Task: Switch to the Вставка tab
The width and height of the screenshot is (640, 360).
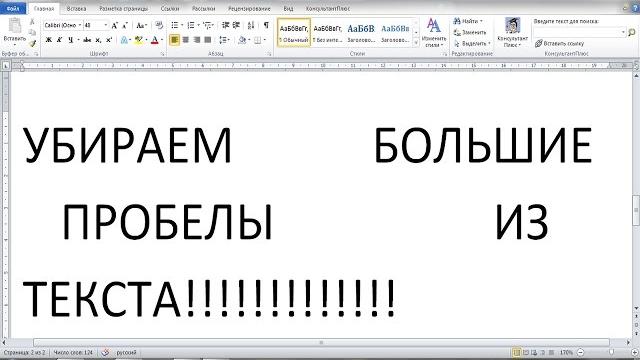Action: click(x=76, y=8)
